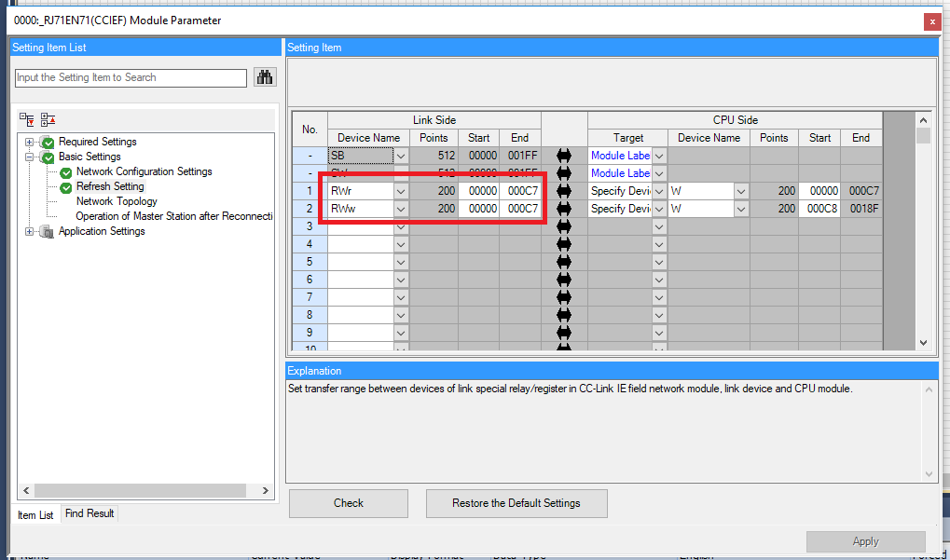Open the RWr device name dropdown
950x560 pixels.
pos(401,191)
